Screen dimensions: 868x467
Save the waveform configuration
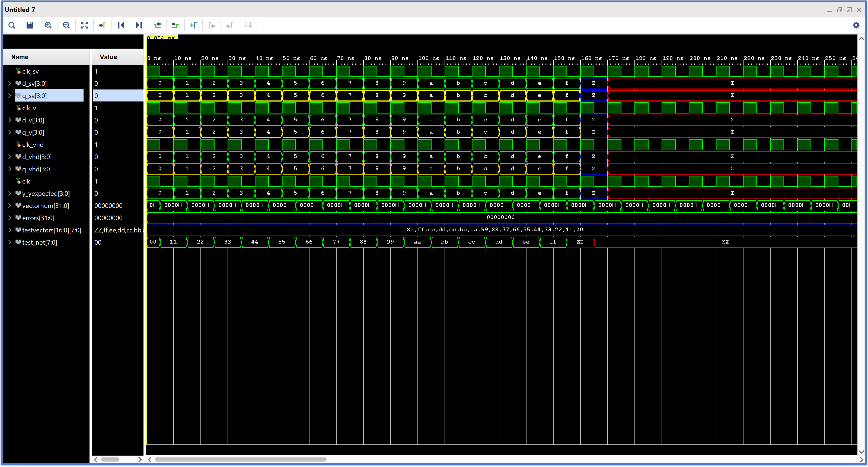[x=30, y=25]
